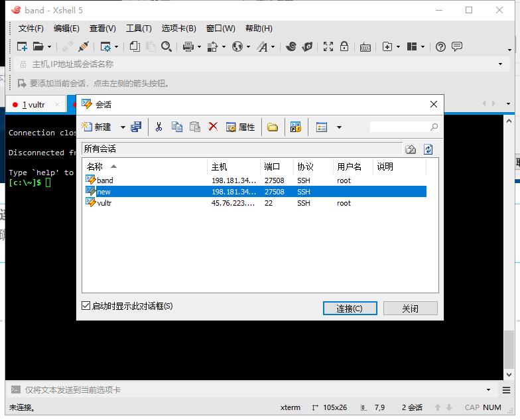Toggle show this dialog at startup checkbox
Image resolution: width=520 pixels, height=420 pixels.
(86, 305)
